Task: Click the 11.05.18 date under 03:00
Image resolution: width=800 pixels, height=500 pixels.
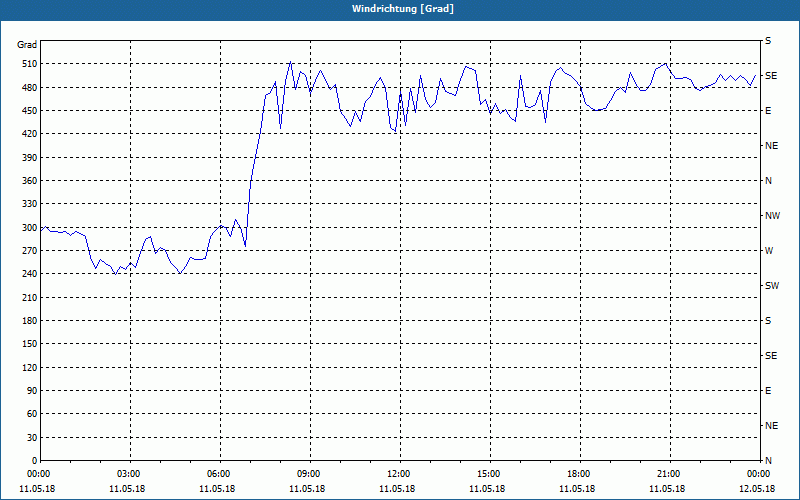Action: (127, 489)
